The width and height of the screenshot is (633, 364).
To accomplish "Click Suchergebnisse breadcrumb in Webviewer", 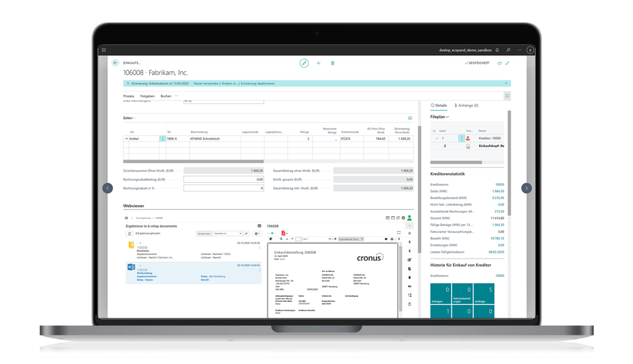I will (x=143, y=218).
